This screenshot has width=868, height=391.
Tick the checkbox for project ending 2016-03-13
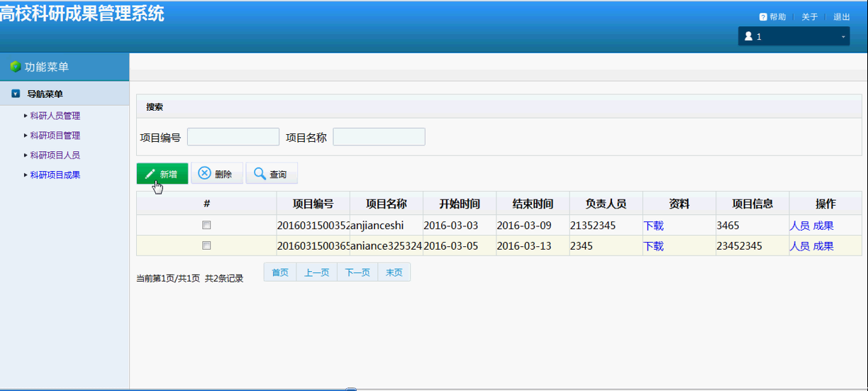click(207, 246)
